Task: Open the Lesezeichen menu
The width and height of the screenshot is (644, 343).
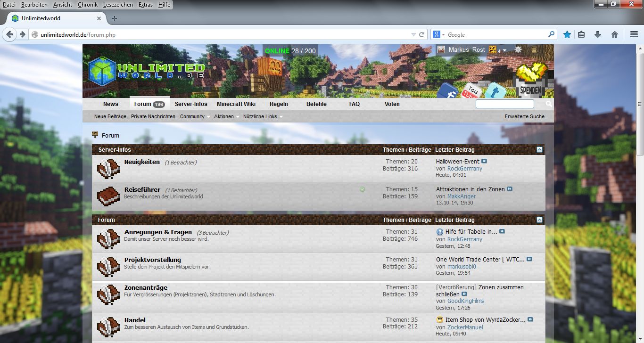Action: (x=118, y=4)
